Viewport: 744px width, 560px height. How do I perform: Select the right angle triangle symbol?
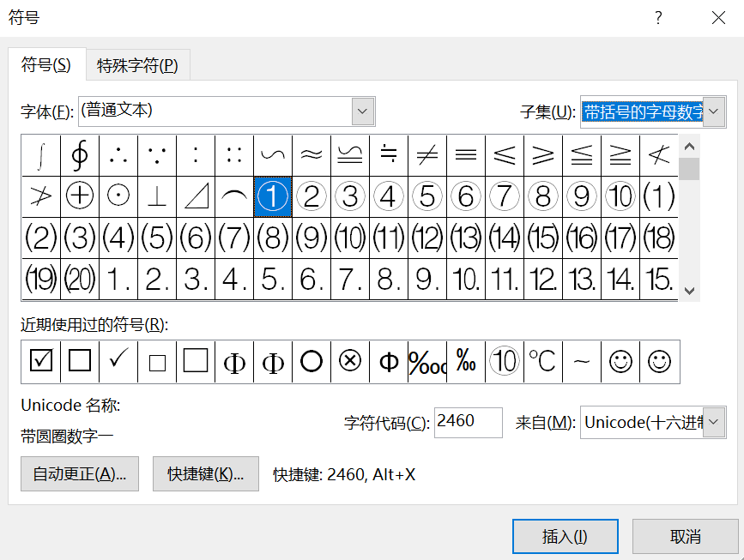(196, 196)
